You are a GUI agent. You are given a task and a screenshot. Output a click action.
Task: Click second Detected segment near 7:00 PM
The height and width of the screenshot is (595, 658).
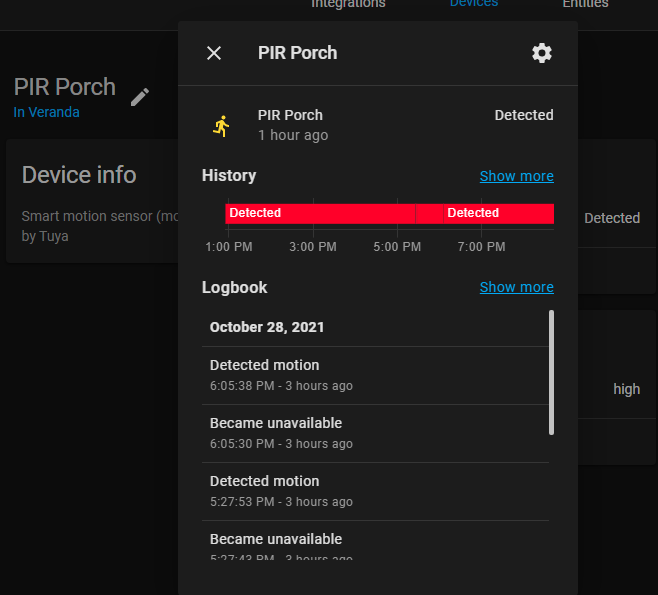click(499, 214)
